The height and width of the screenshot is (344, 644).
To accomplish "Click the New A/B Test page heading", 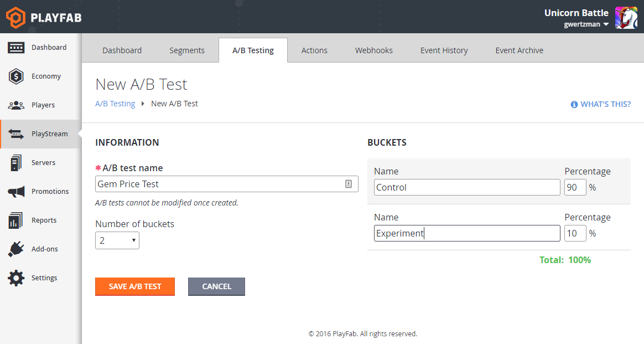I will [141, 84].
